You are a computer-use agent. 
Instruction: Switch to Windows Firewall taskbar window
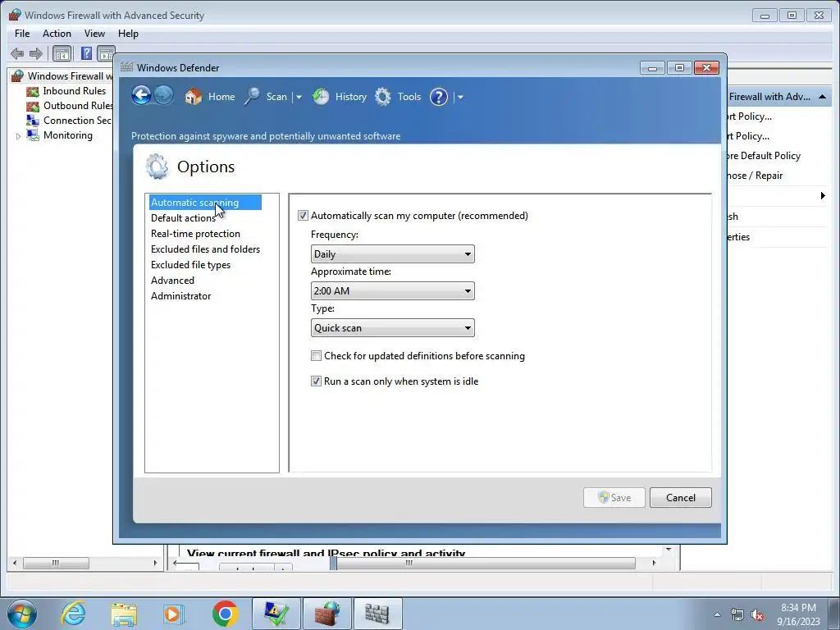pos(326,614)
